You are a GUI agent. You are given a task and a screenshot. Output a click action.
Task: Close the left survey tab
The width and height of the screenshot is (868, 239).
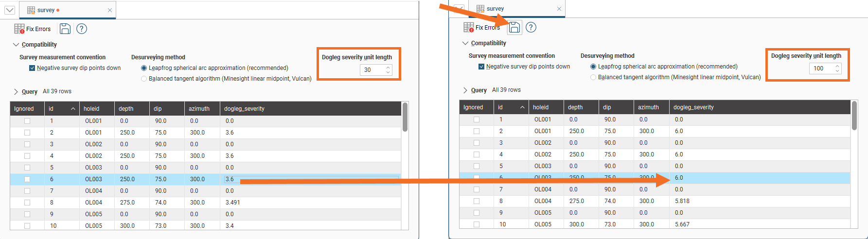110,10
